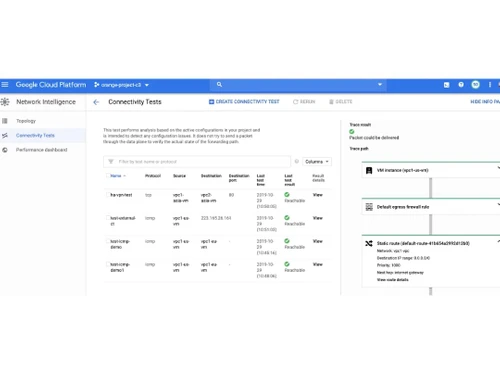Viewport: 500px width, 375px height.
Task: Sort by the Name column header
Action: [116, 176]
